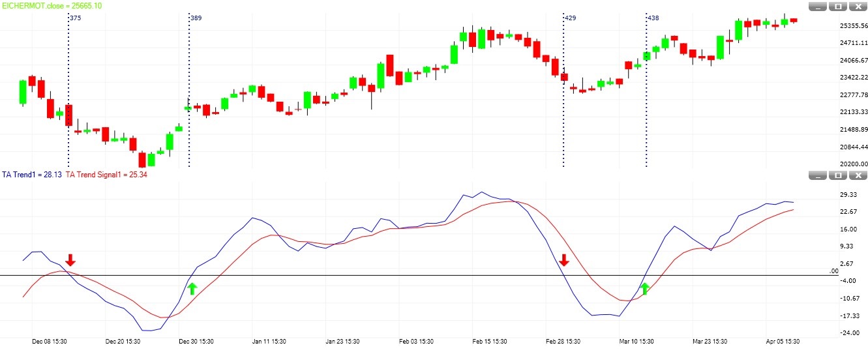Screen dimensions: 868x354
Task: Click the 29.33 indicator axis value
Action: pyautogui.click(x=848, y=195)
